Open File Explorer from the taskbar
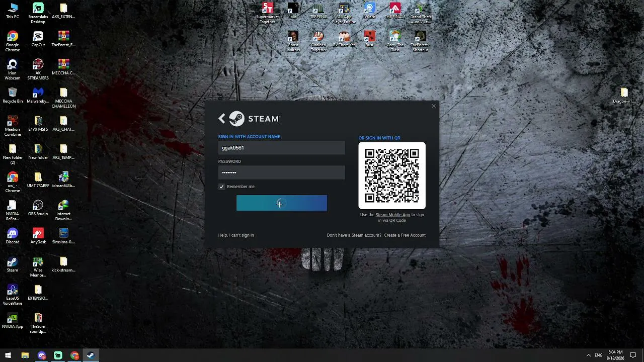Image resolution: width=644 pixels, height=362 pixels. (25, 355)
